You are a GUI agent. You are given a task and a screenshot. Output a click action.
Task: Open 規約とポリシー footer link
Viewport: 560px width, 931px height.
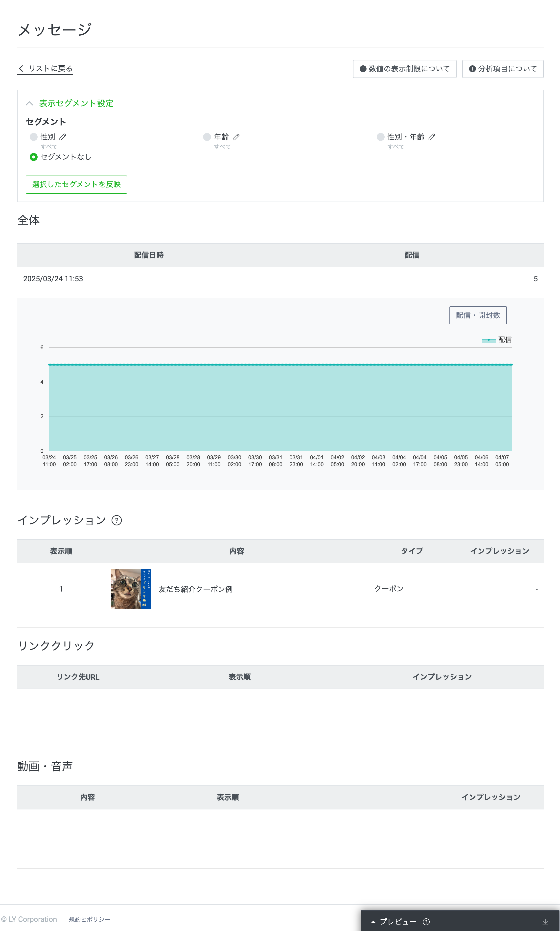(90, 919)
